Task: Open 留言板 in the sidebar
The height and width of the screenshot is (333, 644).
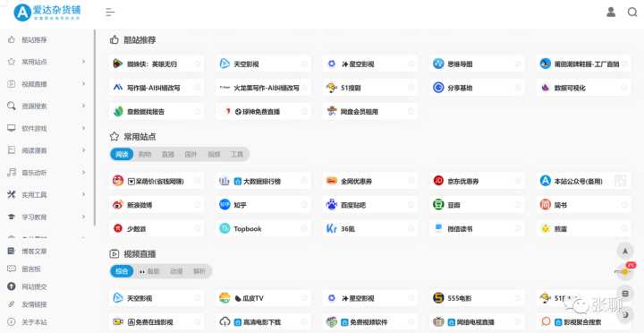Action: [31, 269]
